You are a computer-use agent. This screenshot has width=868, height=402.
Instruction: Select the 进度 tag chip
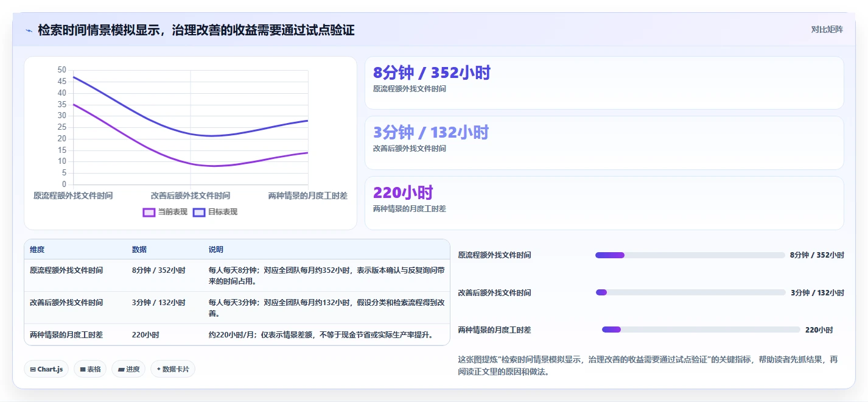pos(128,369)
